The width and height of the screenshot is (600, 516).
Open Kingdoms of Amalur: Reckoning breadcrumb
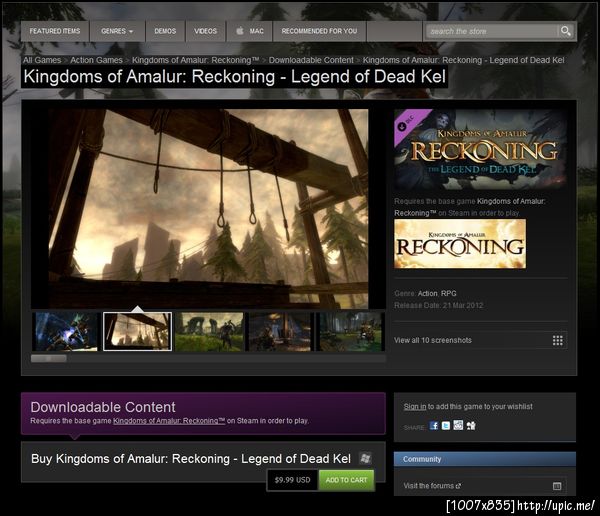point(196,60)
